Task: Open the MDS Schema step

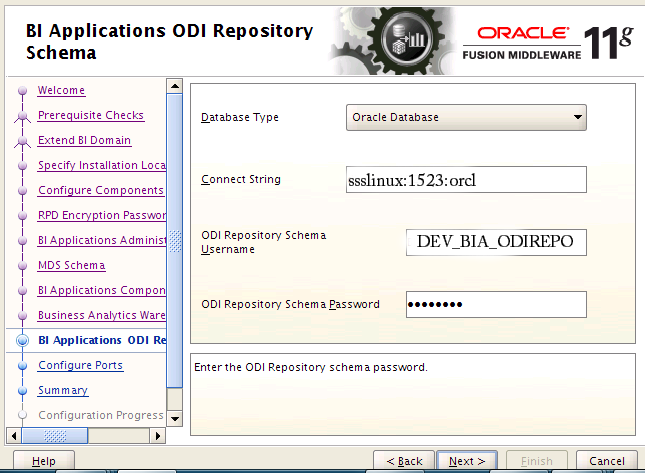Action: coord(72,266)
